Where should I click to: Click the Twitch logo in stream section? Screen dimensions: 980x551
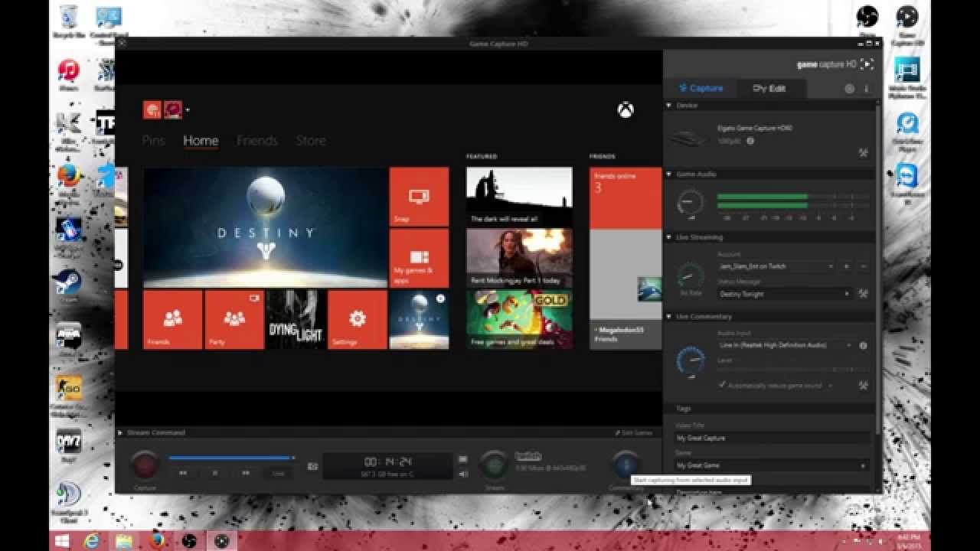(x=528, y=456)
